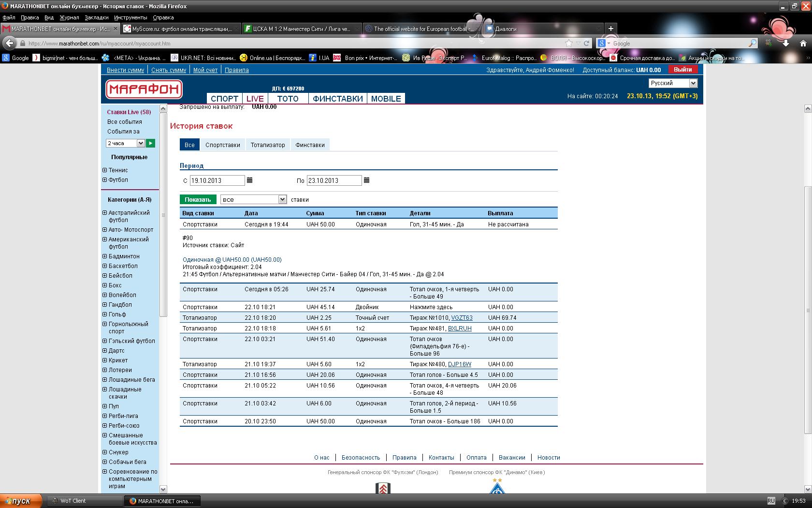Expand the Баскетбол category
The height and width of the screenshot is (508, 812).
(104, 266)
